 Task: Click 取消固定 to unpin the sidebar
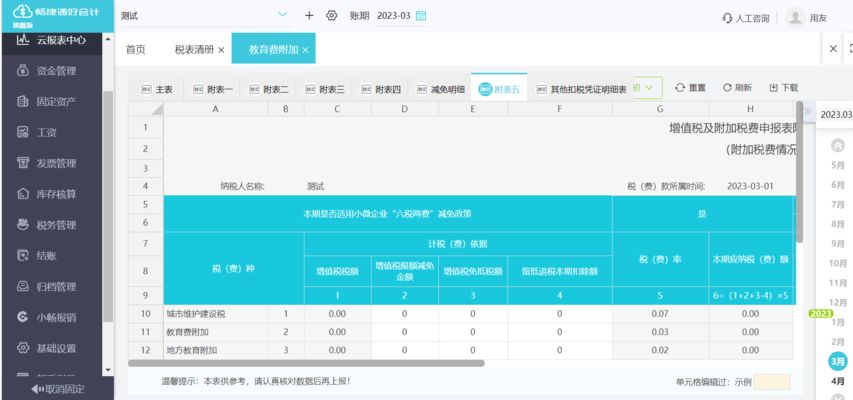point(57,389)
